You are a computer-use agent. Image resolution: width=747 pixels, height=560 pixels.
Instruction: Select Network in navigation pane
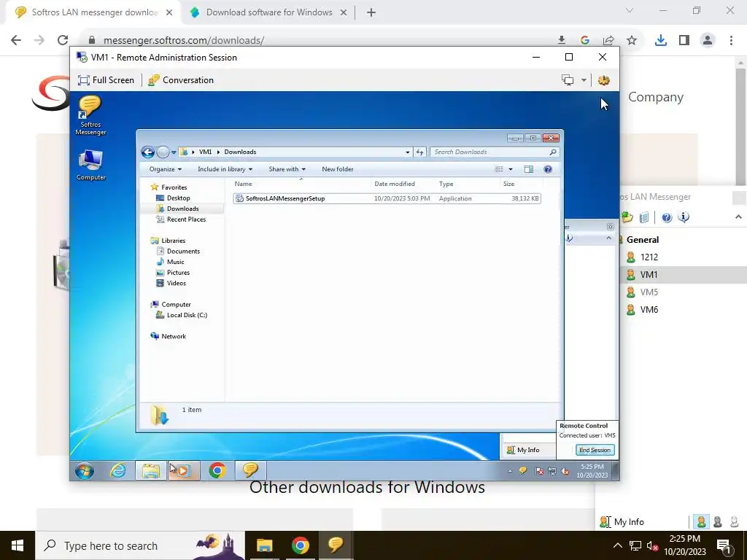[173, 336]
